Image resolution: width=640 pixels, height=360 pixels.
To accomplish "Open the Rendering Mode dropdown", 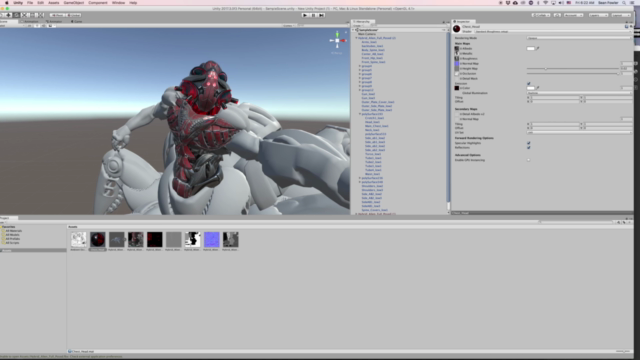I will pos(578,38).
